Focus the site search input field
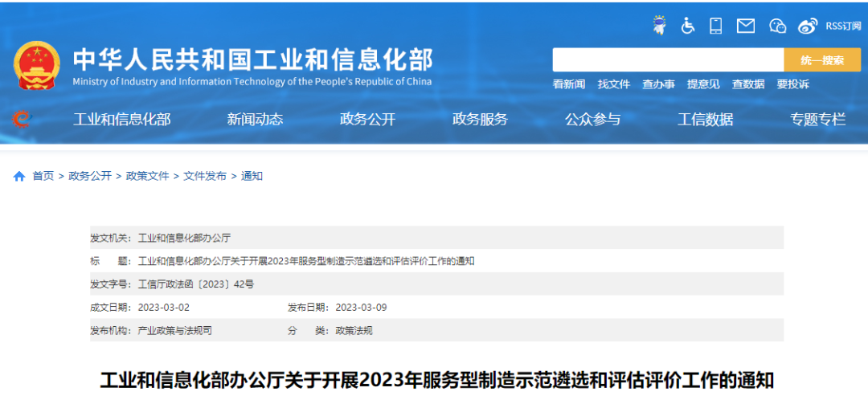 click(x=667, y=60)
